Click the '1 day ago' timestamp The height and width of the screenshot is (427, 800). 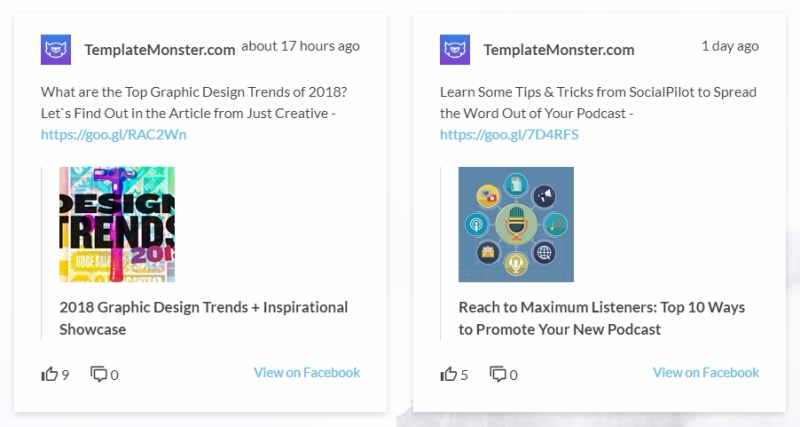[x=730, y=46]
